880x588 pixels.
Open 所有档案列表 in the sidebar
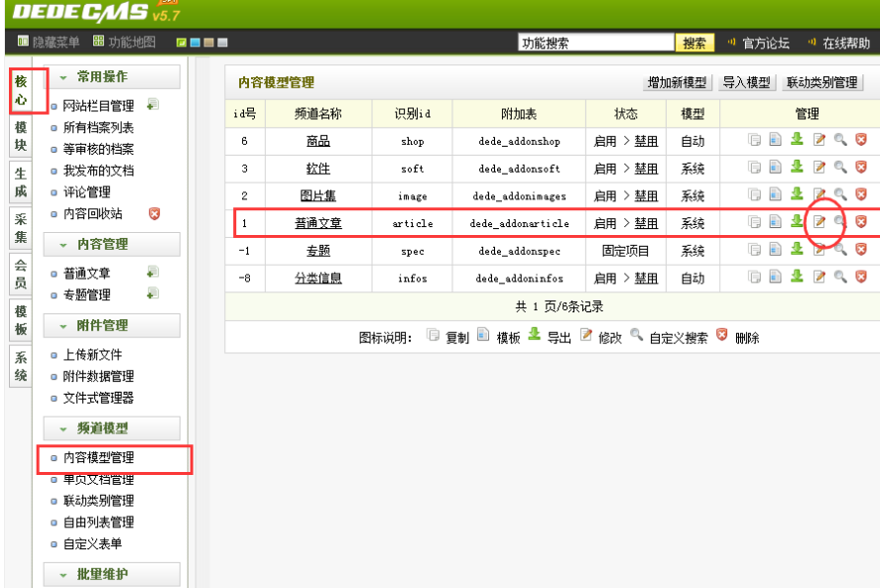99,127
